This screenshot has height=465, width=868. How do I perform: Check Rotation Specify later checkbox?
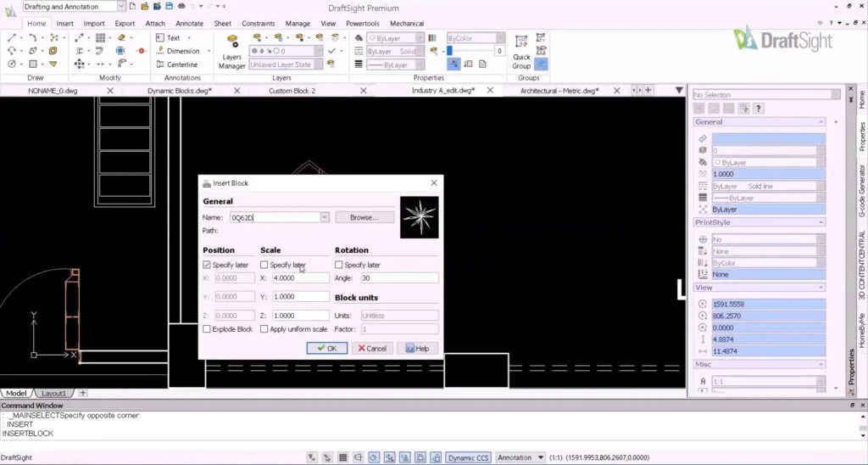339,265
